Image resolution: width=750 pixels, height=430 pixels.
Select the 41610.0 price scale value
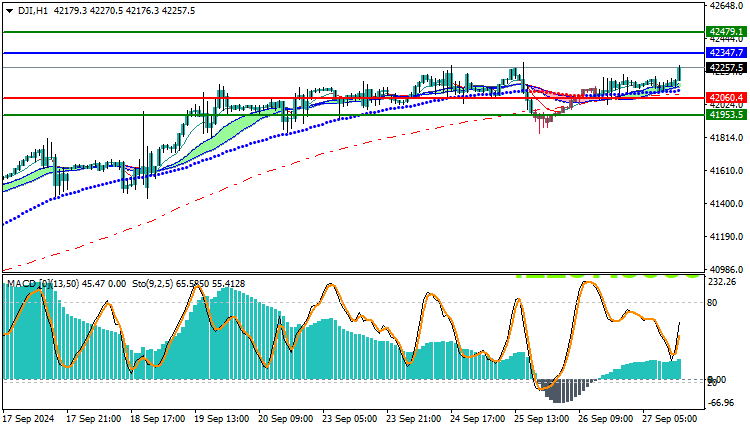(x=726, y=171)
